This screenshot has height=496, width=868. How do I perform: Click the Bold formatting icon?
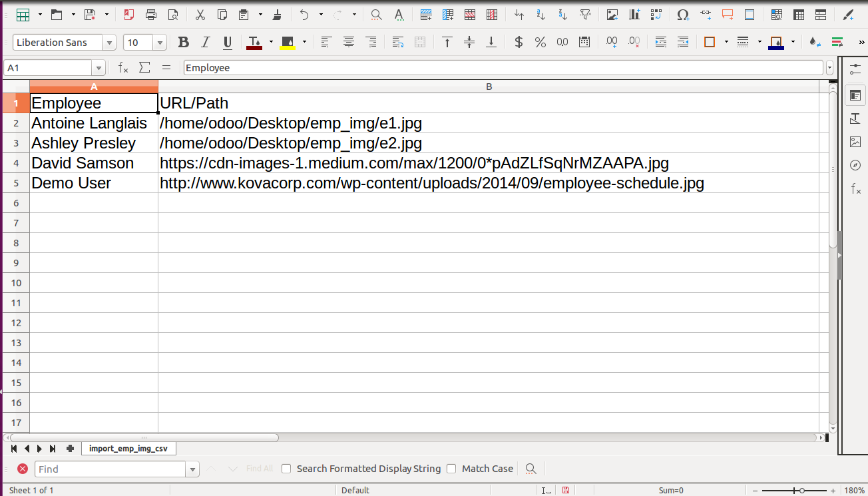click(184, 43)
